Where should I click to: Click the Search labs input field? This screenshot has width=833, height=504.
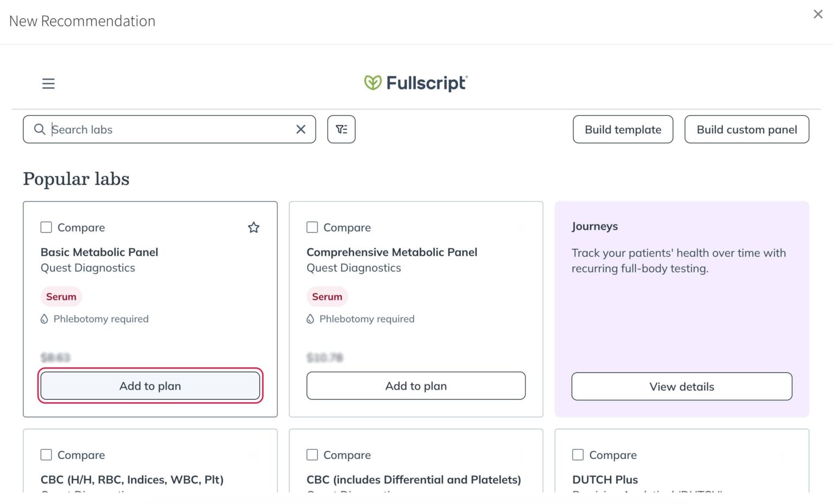[x=163, y=130]
